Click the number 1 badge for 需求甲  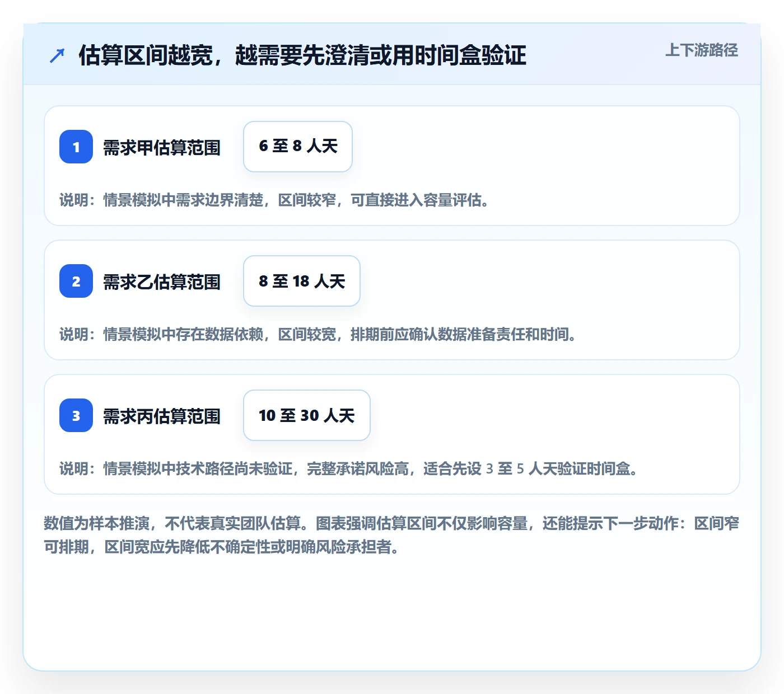click(x=76, y=147)
